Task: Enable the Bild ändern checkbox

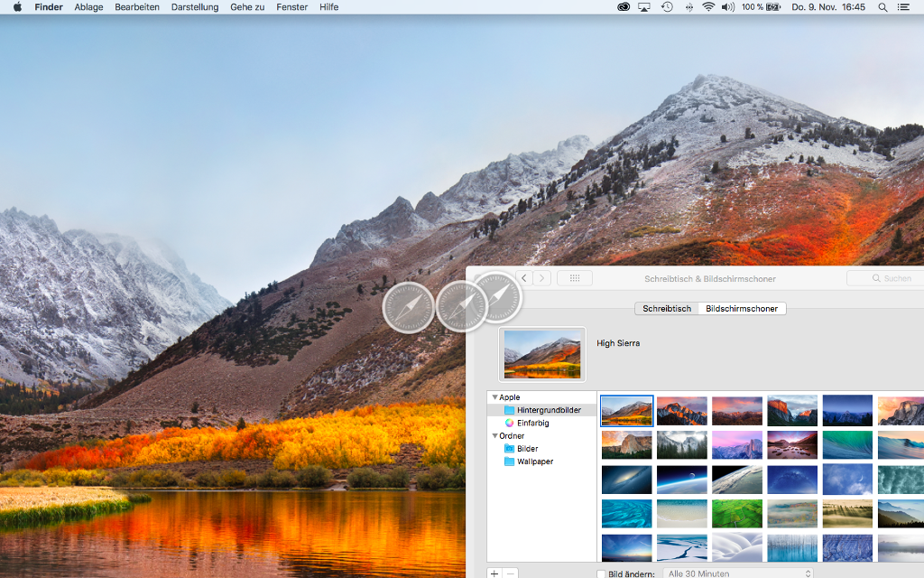Action: tap(601, 573)
